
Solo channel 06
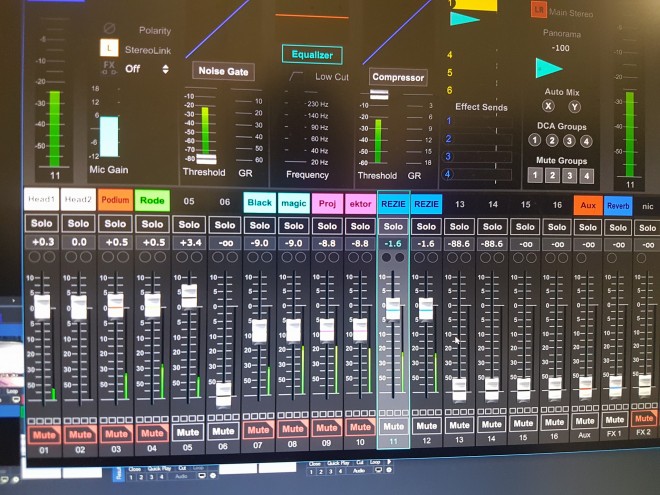[225, 225]
